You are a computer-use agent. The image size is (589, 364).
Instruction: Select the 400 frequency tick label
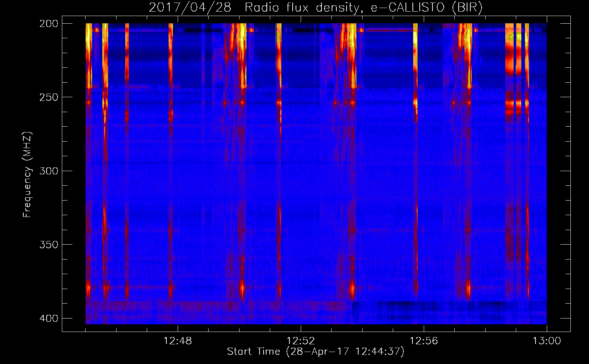(49, 318)
